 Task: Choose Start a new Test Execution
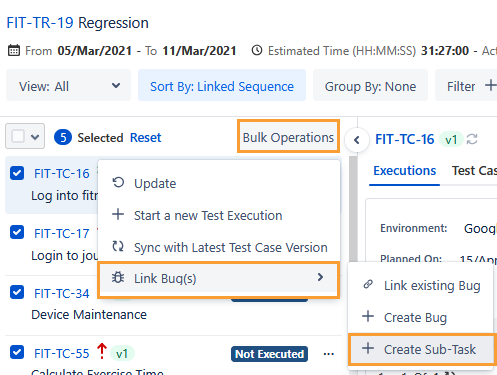point(219,215)
